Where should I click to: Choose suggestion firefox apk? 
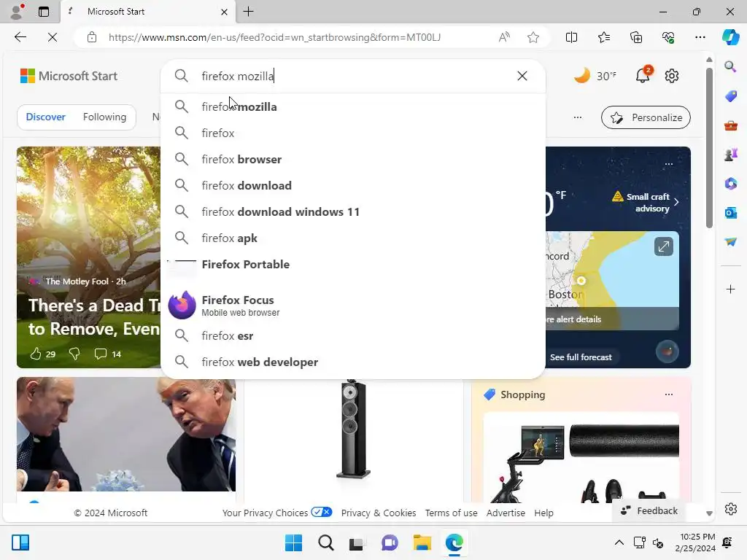353,238
